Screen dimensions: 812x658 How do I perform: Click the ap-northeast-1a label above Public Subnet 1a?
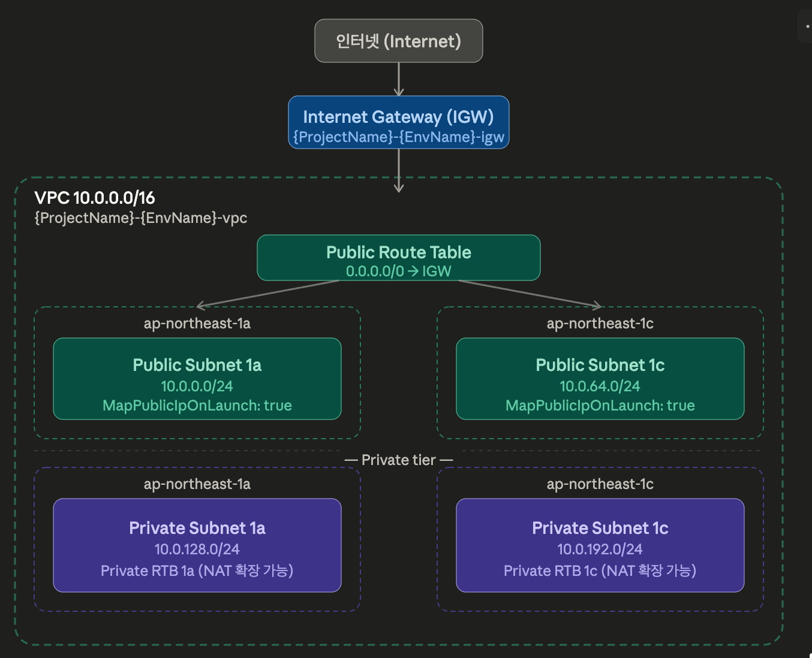coord(197,324)
